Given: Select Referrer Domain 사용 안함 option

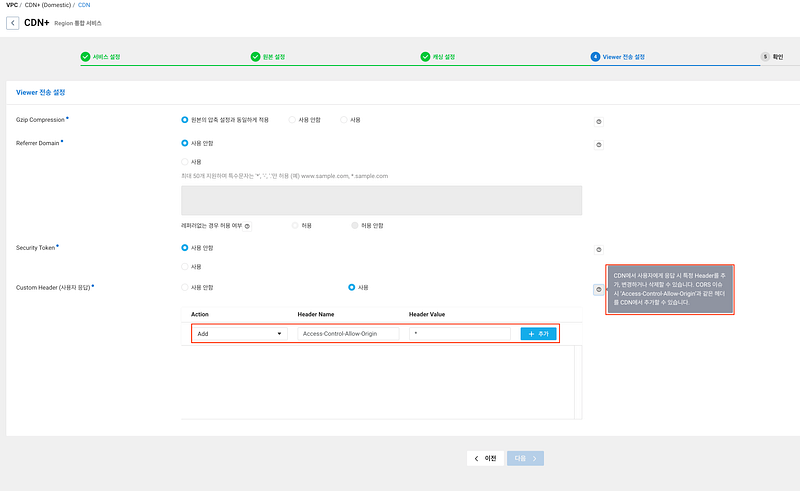Looking at the screenshot, I should click(x=185, y=143).
